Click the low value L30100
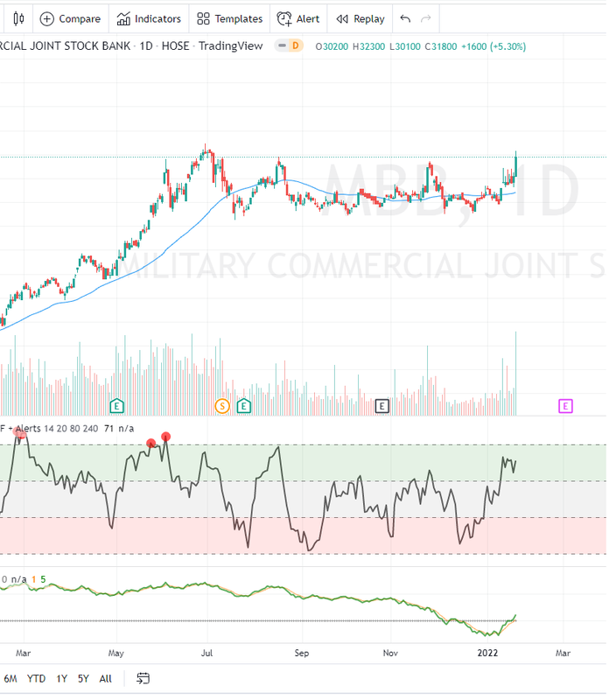Image resolution: width=609 pixels, height=700 pixels. click(x=405, y=46)
